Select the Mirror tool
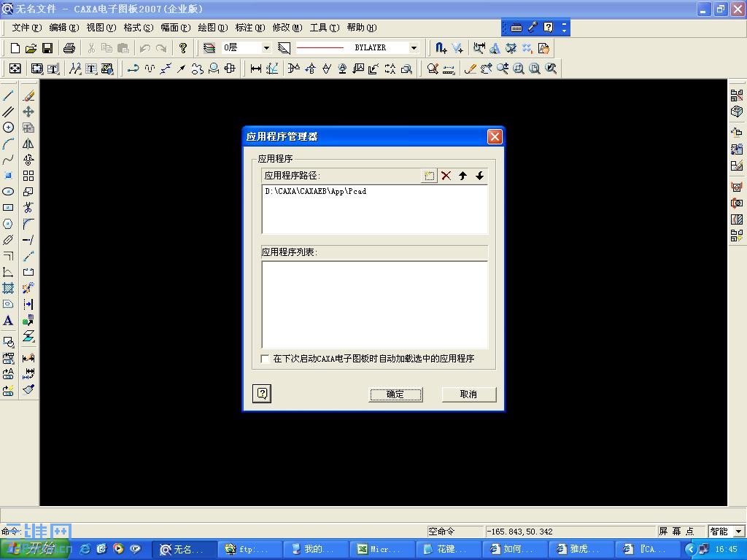The width and height of the screenshot is (747, 560). pos(28,144)
